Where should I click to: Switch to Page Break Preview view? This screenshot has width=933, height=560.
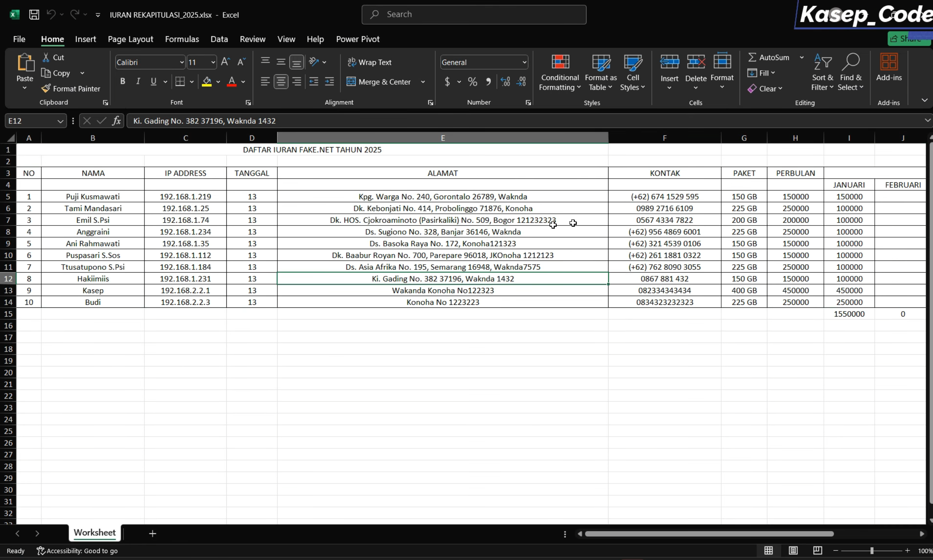pos(818,550)
